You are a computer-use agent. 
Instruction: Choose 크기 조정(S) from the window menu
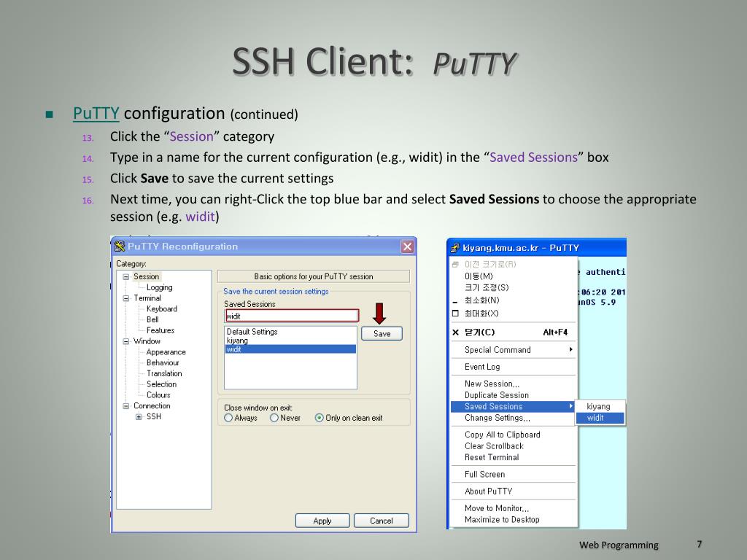point(513,287)
